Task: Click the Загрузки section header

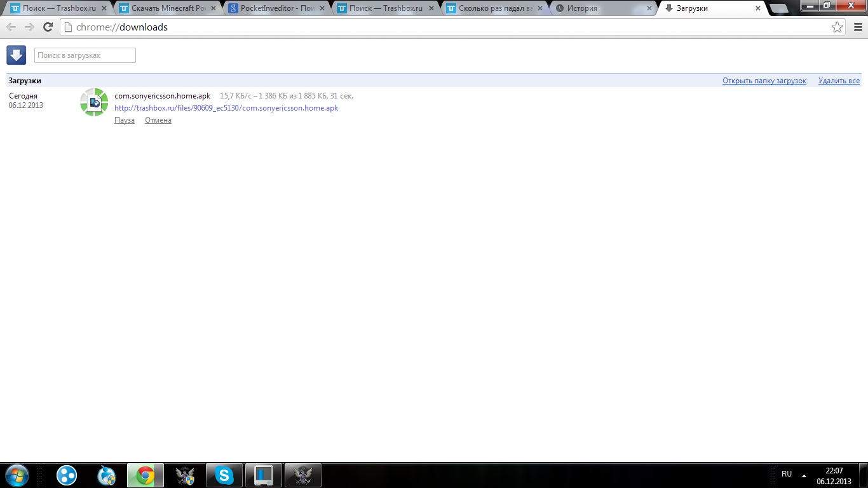Action: [25, 81]
